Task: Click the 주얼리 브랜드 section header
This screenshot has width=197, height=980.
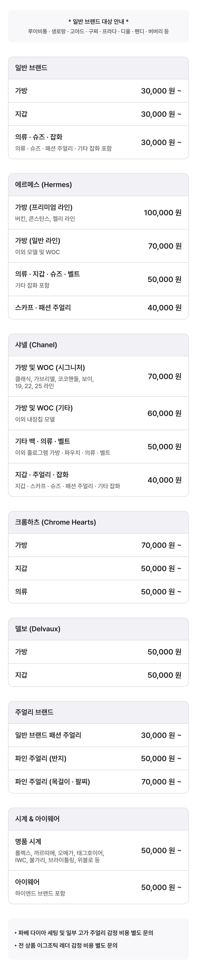Action: tap(99, 712)
